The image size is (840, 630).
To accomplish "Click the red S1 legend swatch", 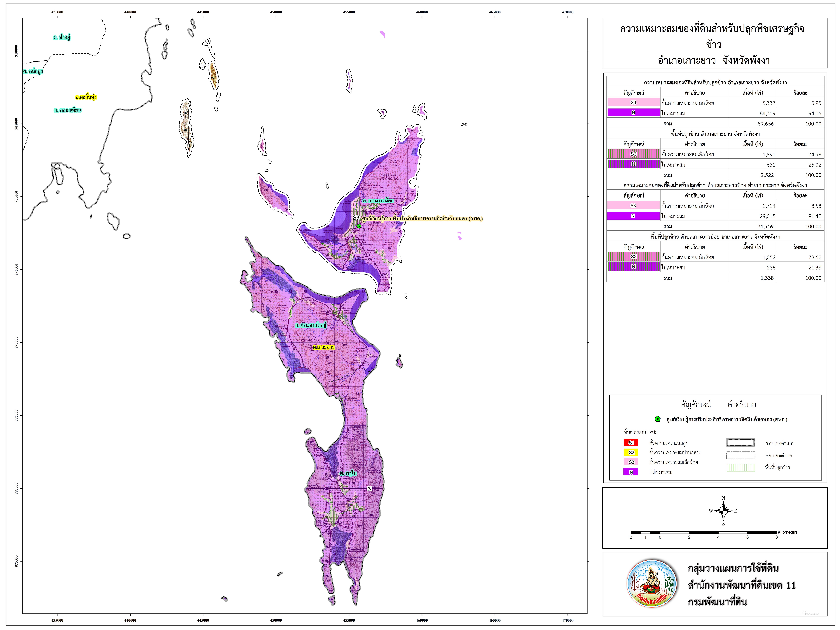I will [x=631, y=443].
